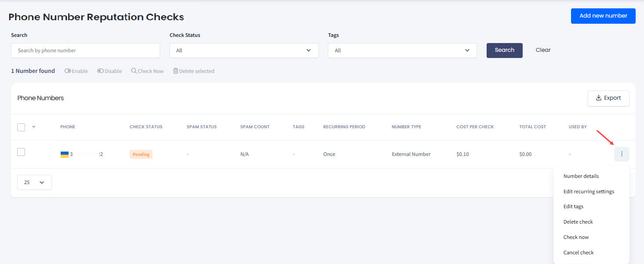Click the $0.10 cost per check cell

(x=463, y=155)
